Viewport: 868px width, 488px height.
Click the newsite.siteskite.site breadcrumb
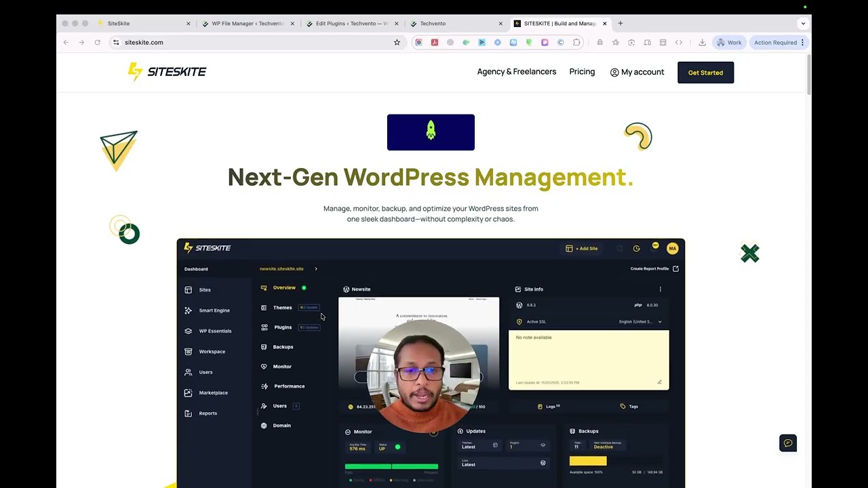point(281,269)
